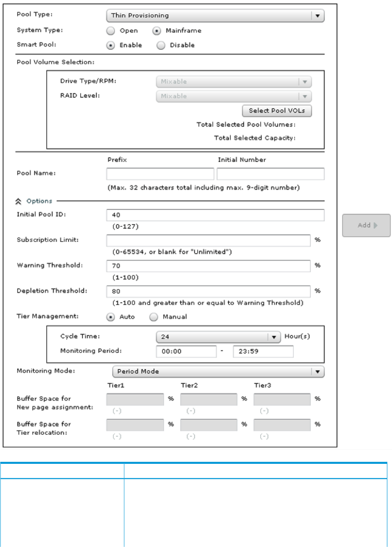Click Tier1 new page assignment buffer field
392x547 pixels.
pyautogui.click(x=135, y=399)
